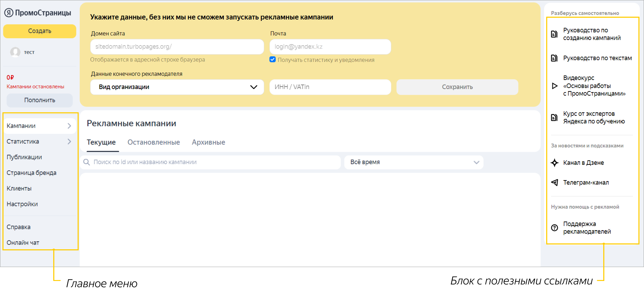Expand the Всё время period dropdown
Screen dimensions: 644x290
(x=414, y=162)
